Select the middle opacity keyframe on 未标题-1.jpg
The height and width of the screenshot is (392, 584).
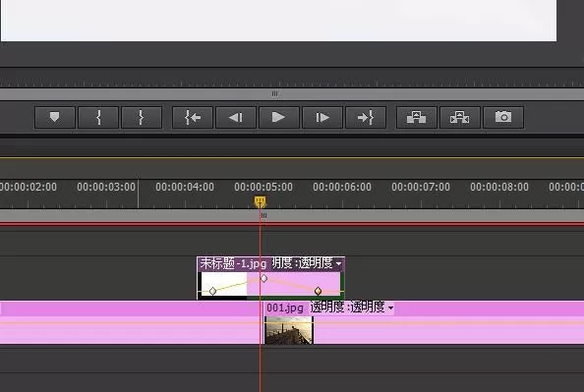[x=263, y=278]
